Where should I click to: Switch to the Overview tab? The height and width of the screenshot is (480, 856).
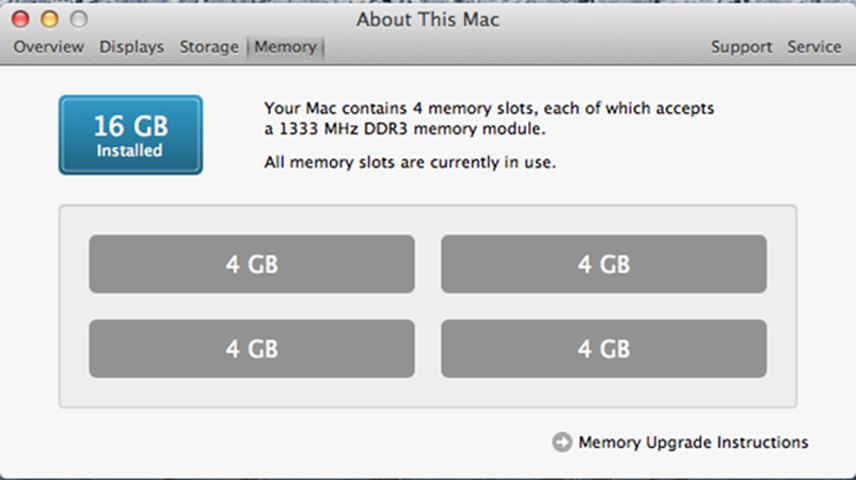[x=49, y=47]
